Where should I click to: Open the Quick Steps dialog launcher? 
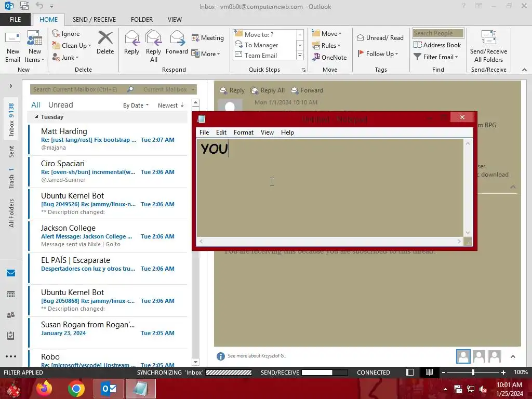[303, 70]
